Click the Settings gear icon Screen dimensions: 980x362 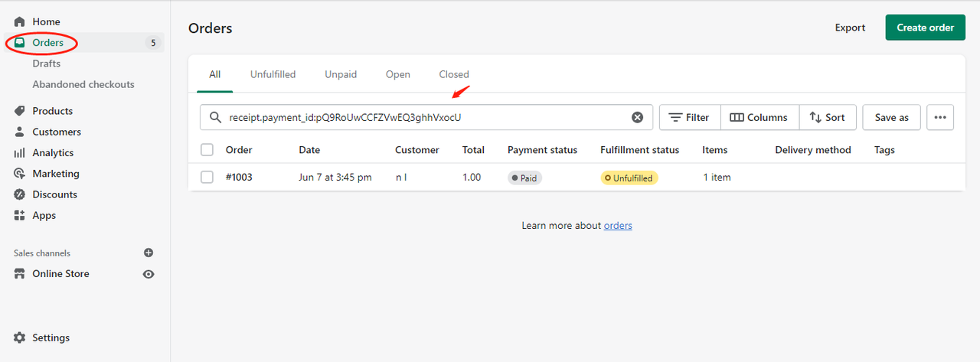(x=20, y=338)
